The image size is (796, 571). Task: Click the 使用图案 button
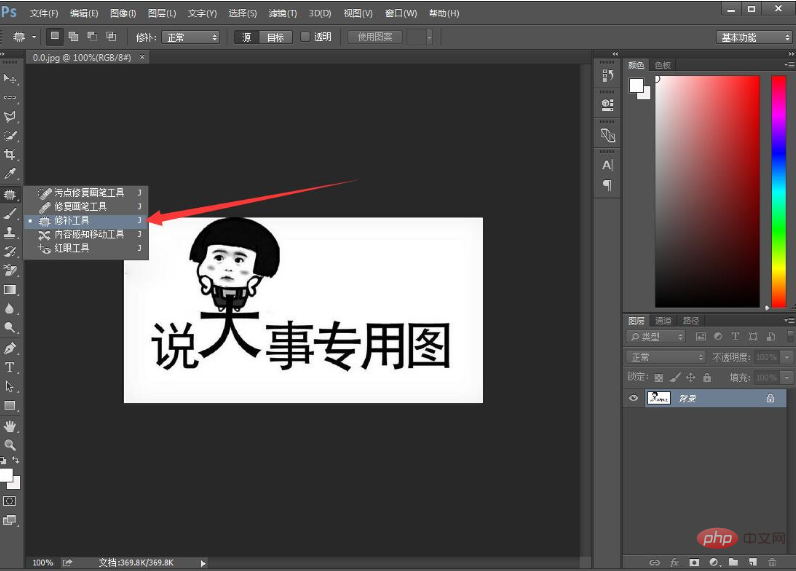375,37
